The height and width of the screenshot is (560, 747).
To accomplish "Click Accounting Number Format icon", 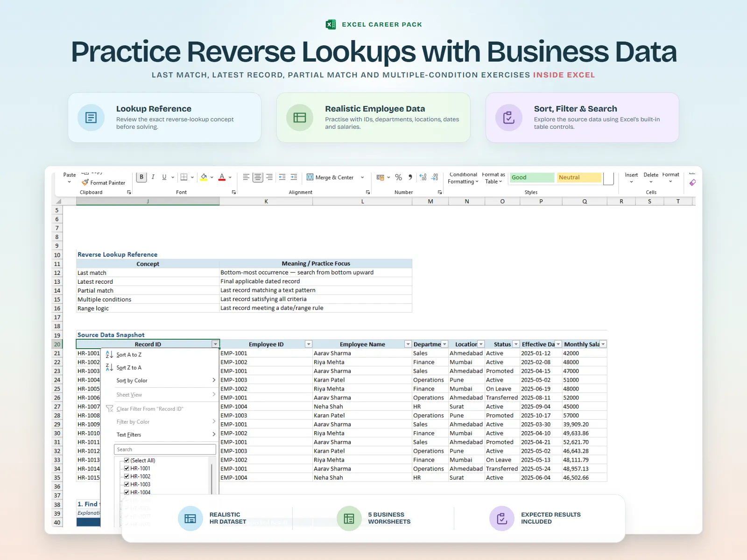I will pyautogui.click(x=381, y=177).
